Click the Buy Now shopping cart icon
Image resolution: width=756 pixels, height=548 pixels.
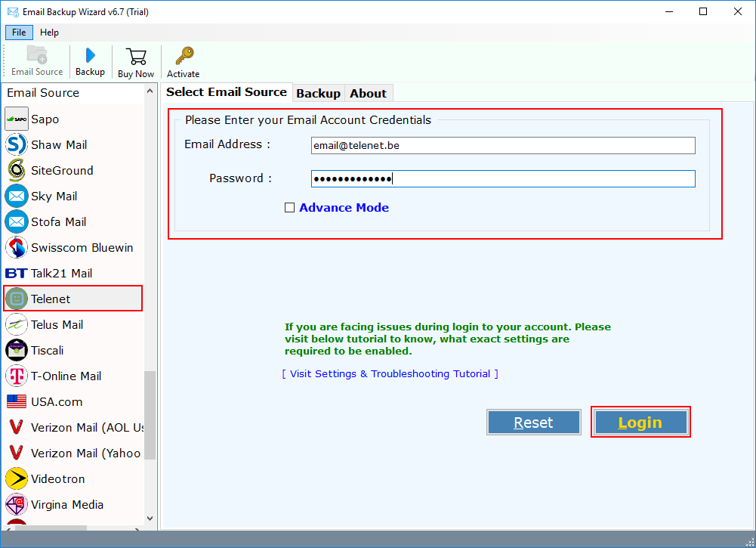click(137, 57)
